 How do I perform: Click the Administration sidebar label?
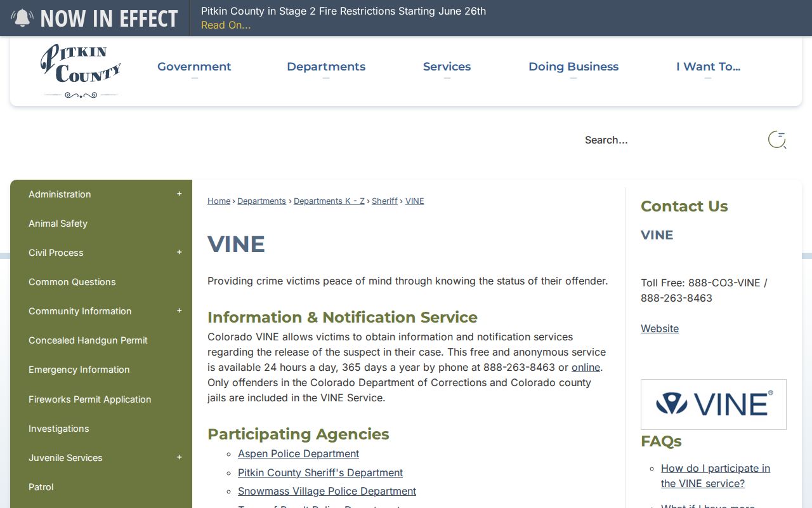pyautogui.click(x=60, y=194)
